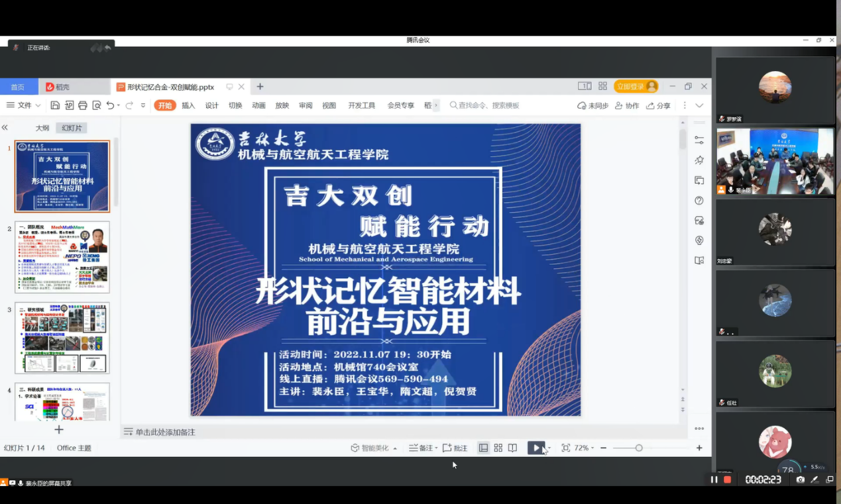Switch to 大纲 outline panel view

click(42, 128)
